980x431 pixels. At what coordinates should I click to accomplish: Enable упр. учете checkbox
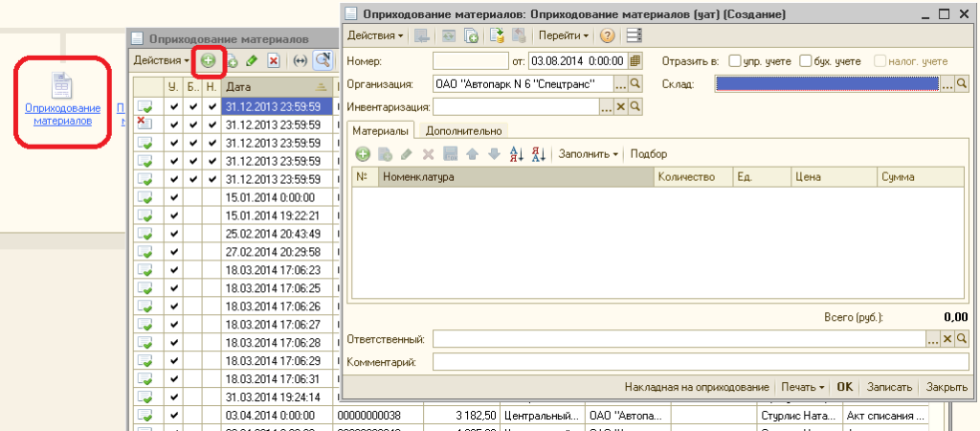[735, 61]
